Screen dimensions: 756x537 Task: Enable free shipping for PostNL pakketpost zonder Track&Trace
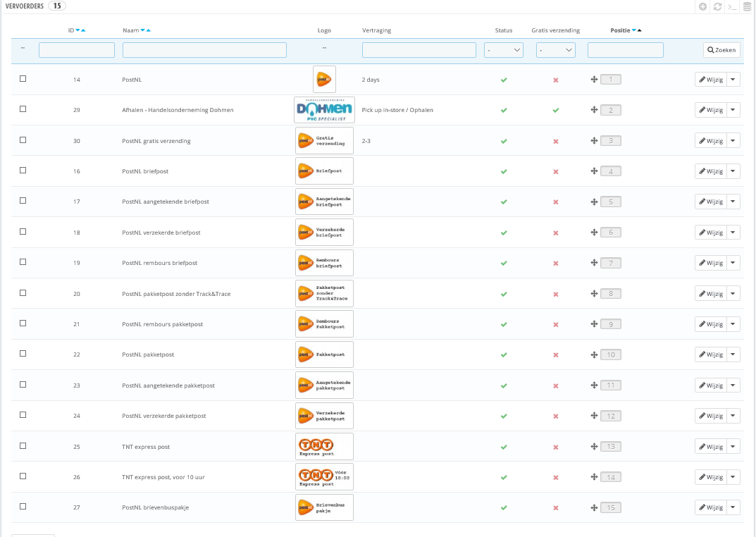[x=555, y=294]
